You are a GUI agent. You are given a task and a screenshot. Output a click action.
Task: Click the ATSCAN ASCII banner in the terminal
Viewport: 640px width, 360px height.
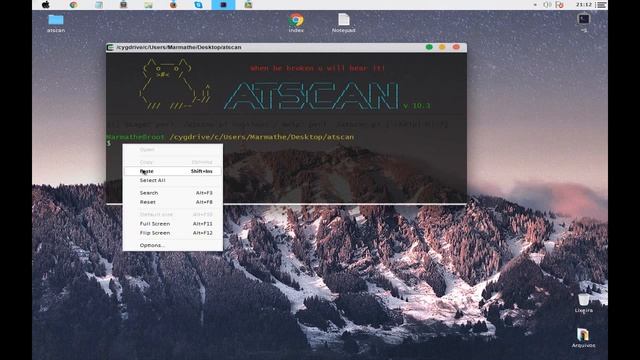(311, 96)
